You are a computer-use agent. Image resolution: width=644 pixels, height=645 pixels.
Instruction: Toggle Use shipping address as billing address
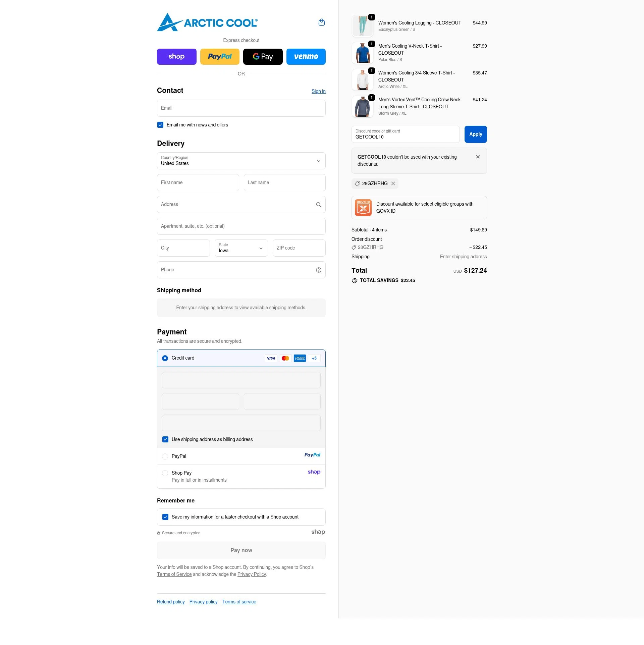tap(165, 439)
